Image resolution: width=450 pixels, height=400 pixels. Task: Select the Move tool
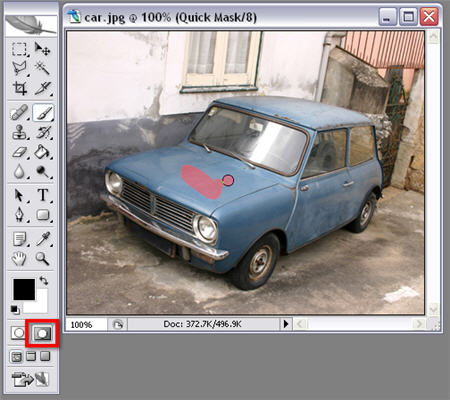[43, 50]
